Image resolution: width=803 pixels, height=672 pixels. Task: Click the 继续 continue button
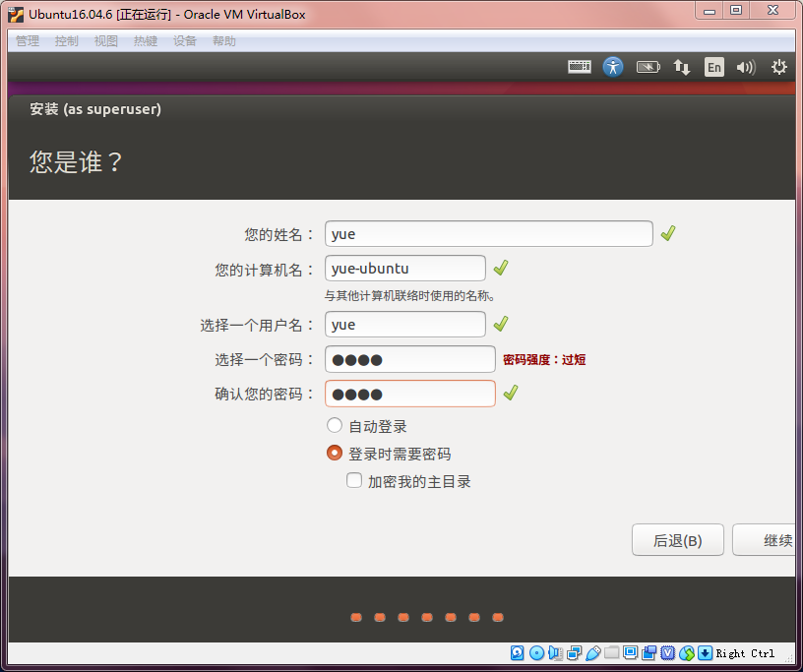[764, 540]
